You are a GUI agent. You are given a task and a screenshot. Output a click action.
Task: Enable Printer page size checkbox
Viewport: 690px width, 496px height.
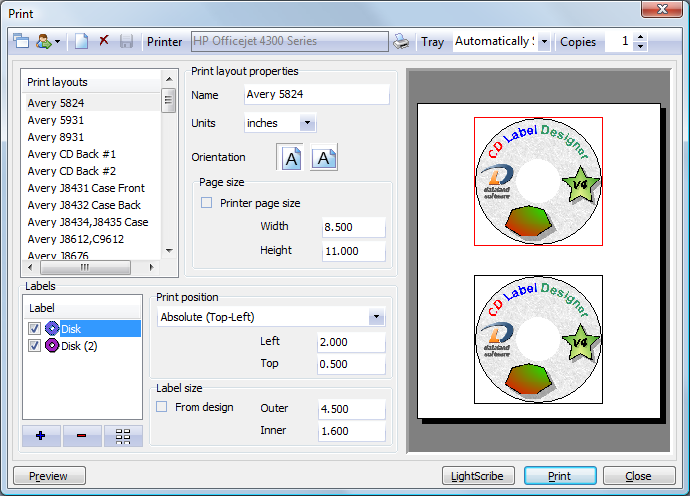206,203
